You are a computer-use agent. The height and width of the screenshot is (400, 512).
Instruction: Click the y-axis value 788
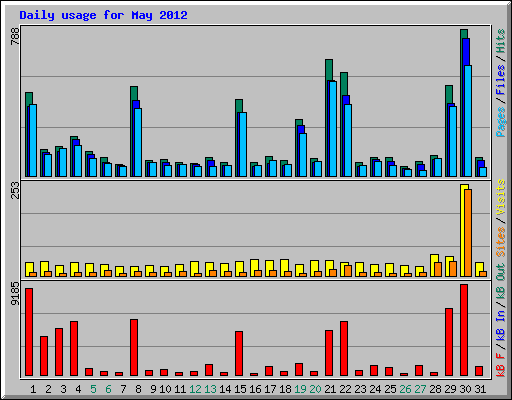(x=15, y=36)
